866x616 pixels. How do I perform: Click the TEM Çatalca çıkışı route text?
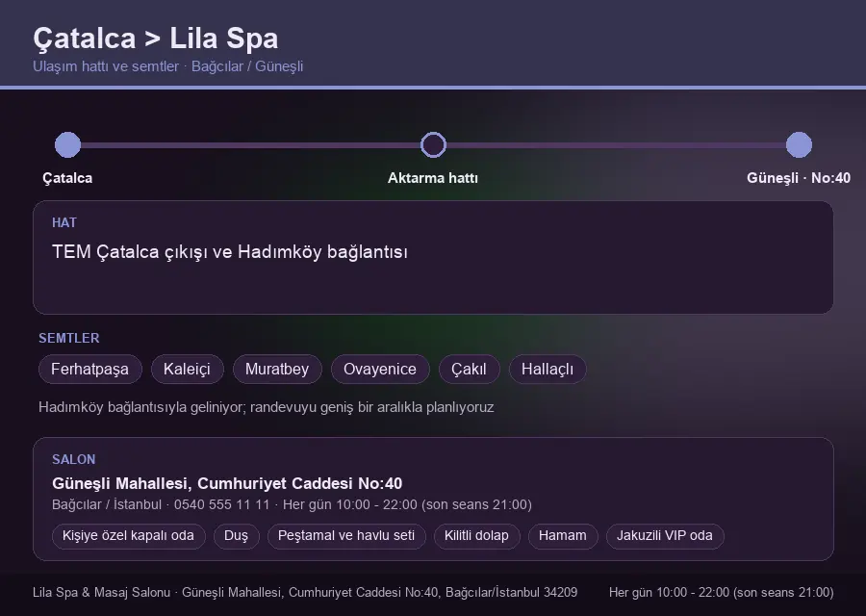[x=230, y=252]
